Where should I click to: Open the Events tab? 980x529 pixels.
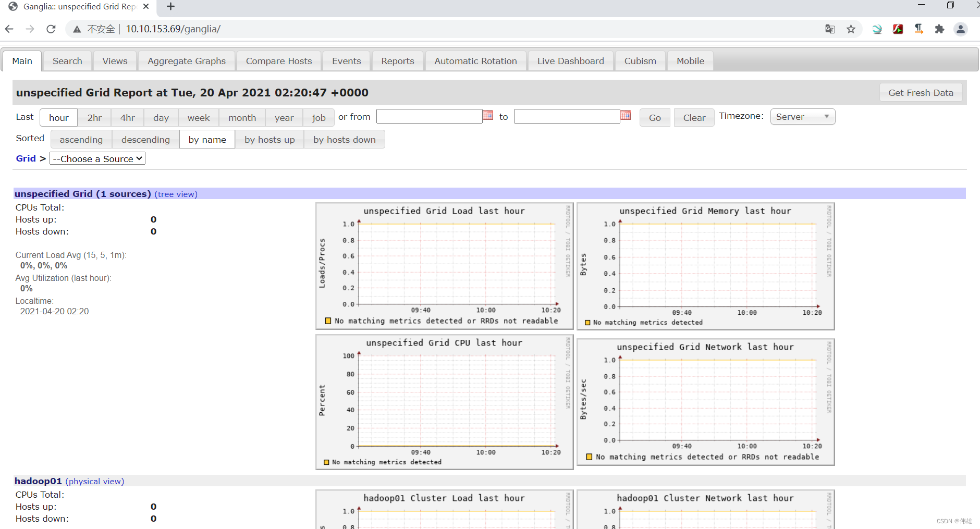coord(347,61)
